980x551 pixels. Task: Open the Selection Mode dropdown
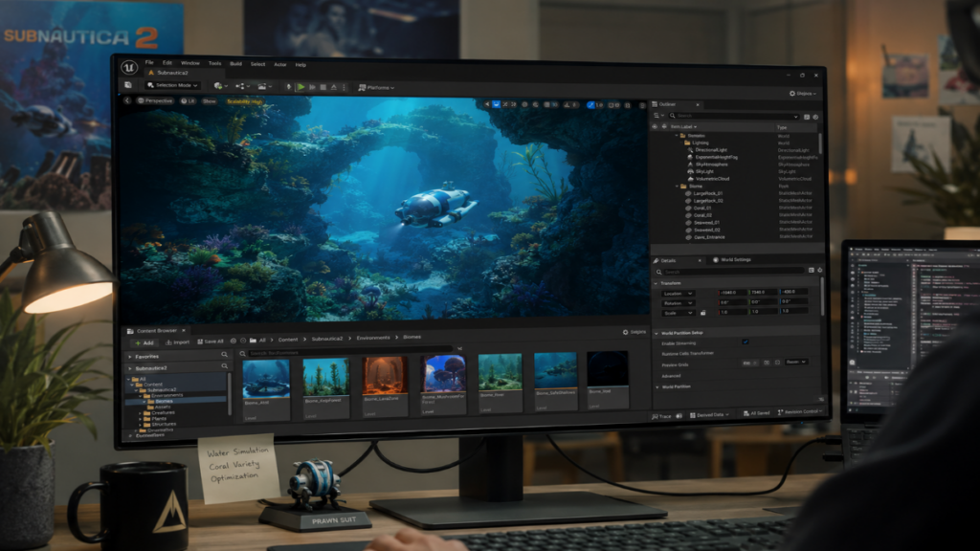click(173, 85)
